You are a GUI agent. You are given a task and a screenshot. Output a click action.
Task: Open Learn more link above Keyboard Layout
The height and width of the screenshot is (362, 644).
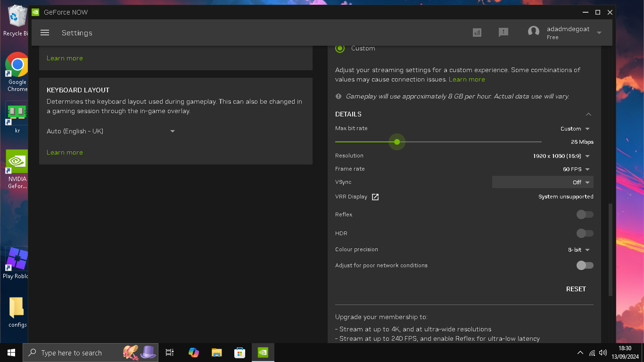[65, 58]
